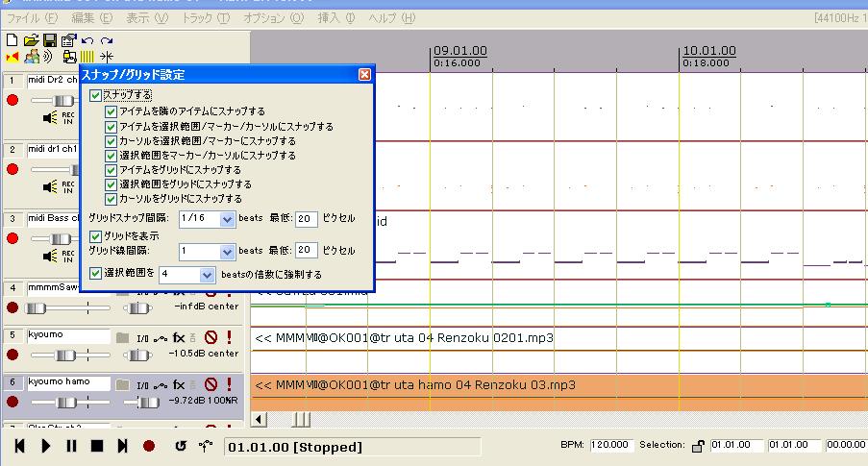
Task: Toggle the yellow grid lines toolbar icon
Action: [87, 57]
